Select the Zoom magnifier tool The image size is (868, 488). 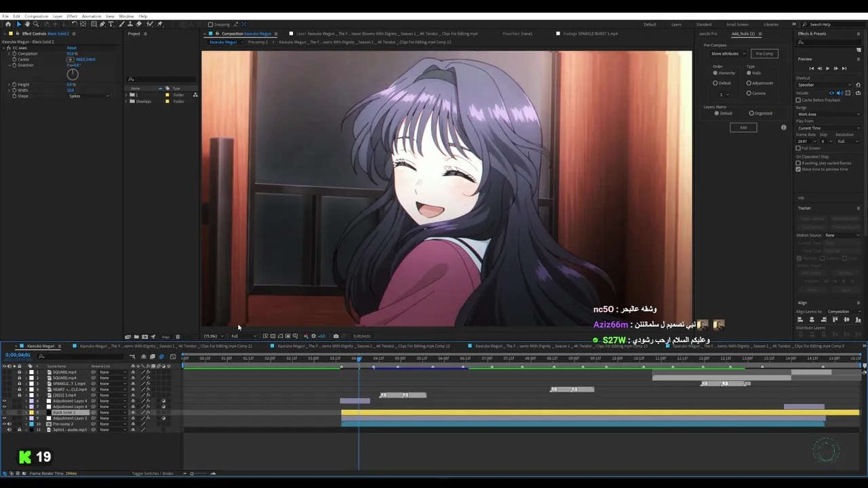click(x=36, y=24)
